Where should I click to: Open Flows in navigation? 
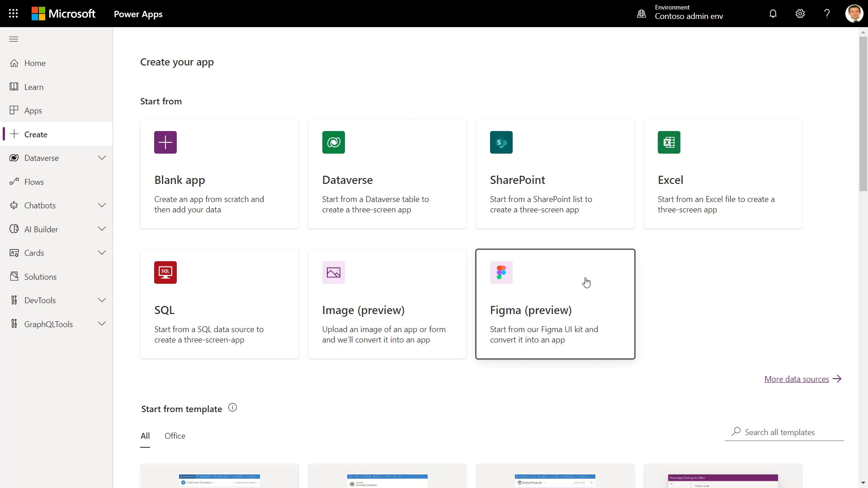point(34,182)
